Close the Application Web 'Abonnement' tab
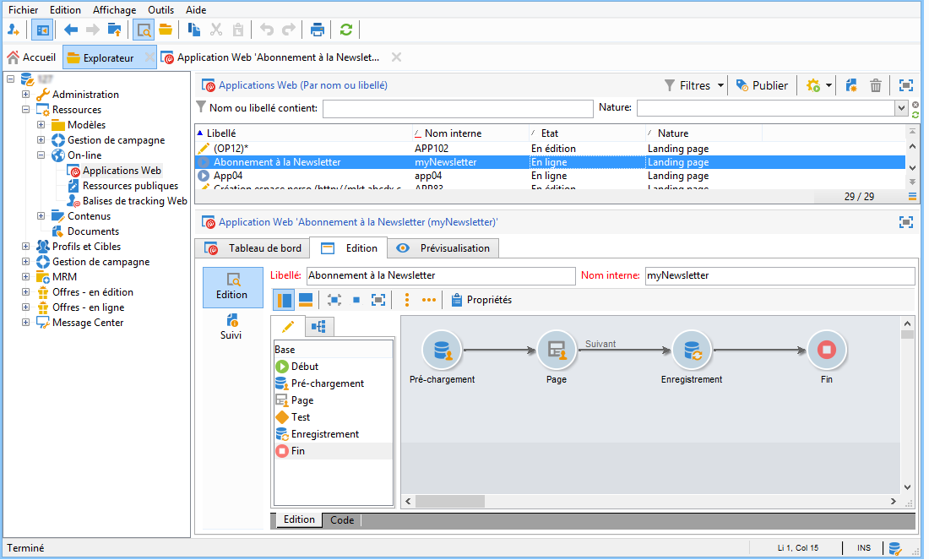The height and width of the screenshot is (560, 929). (x=396, y=57)
